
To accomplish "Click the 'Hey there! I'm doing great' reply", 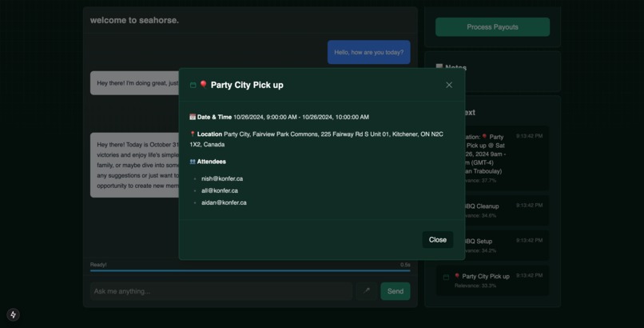I will 135,83.
